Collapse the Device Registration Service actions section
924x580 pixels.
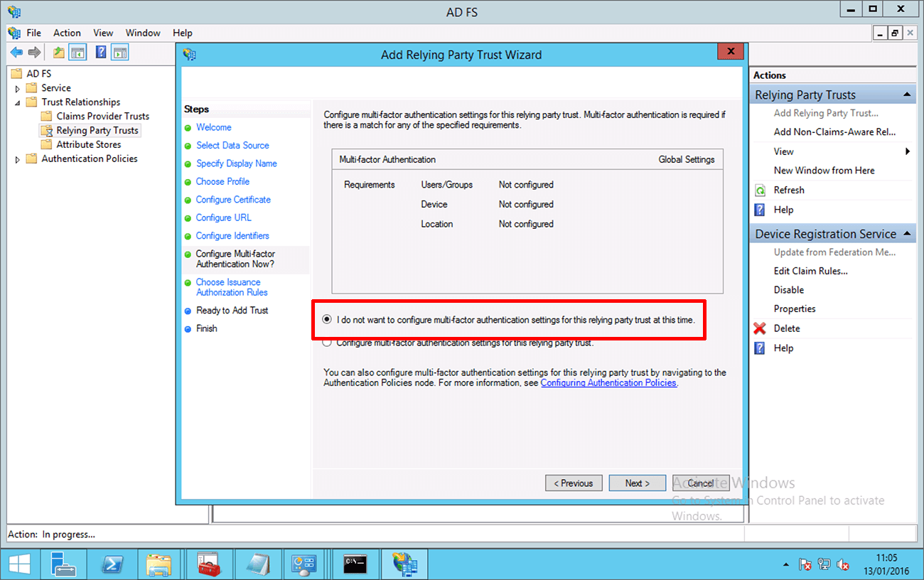tap(907, 234)
